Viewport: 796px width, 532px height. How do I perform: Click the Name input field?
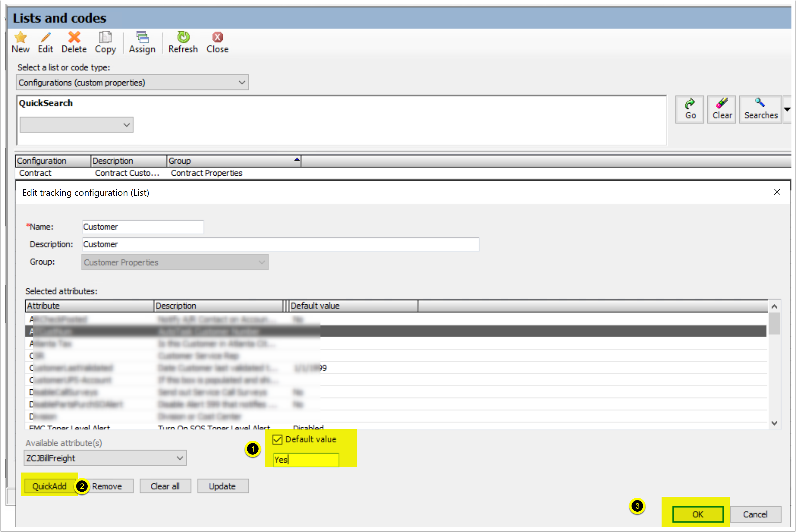pos(143,227)
